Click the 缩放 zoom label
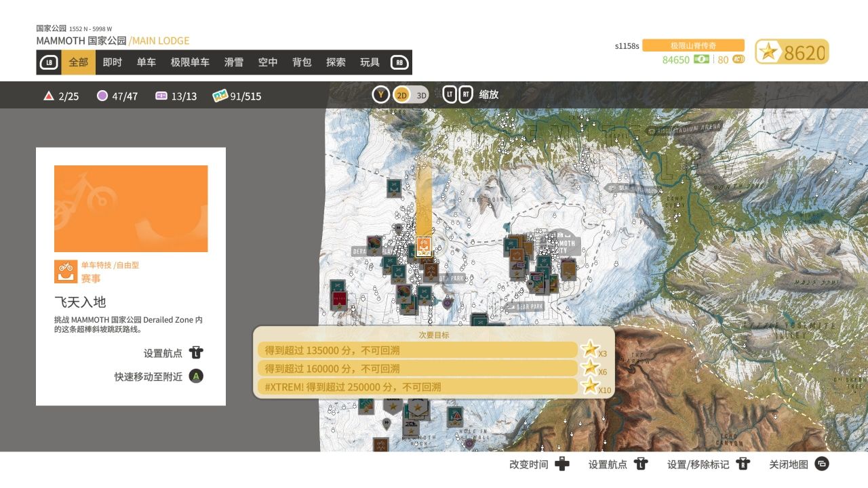 (x=489, y=95)
